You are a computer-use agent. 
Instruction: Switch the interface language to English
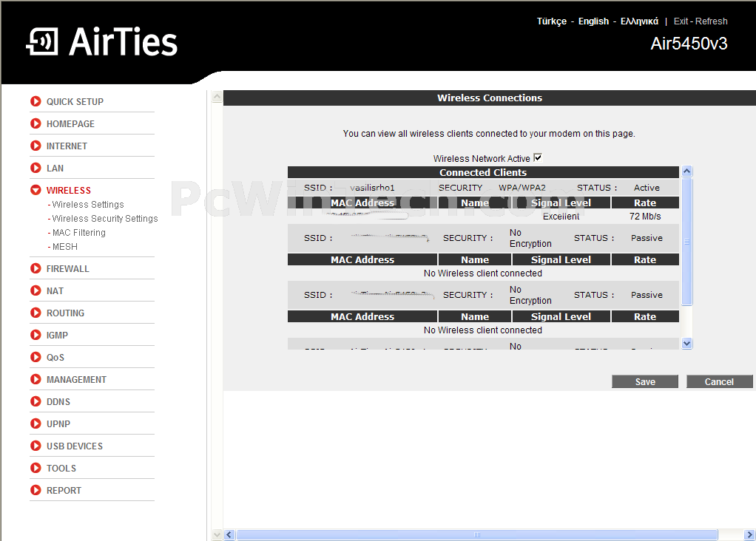coord(593,21)
